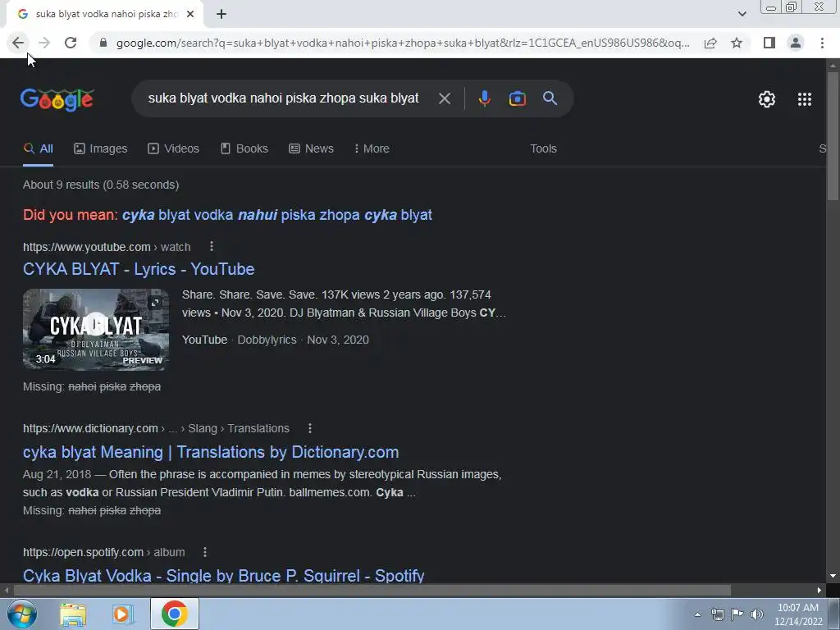The width and height of the screenshot is (840, 630).
Task: Play the CYKA BLYAT video thumbnail preview
Action: click(96, 330)
